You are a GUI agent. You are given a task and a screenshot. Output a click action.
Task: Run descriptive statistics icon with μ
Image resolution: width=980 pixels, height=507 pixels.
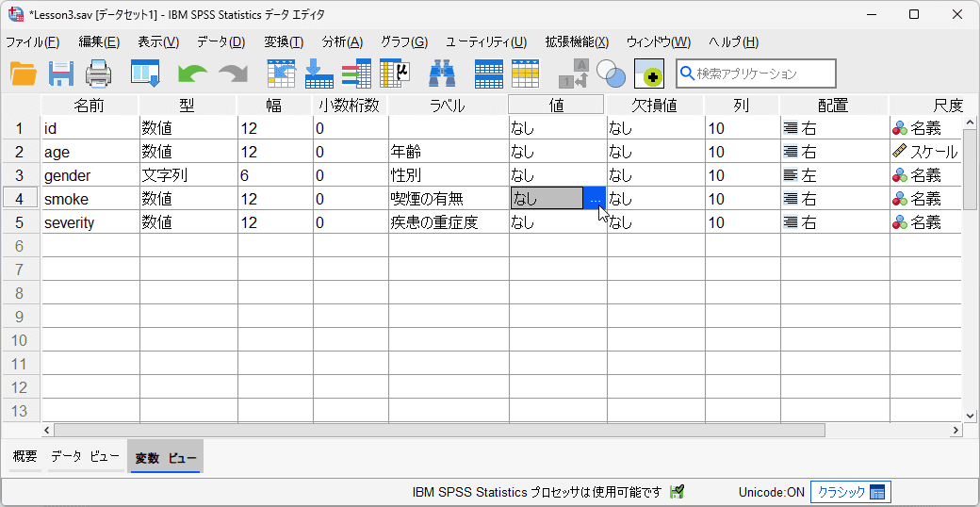395,74
